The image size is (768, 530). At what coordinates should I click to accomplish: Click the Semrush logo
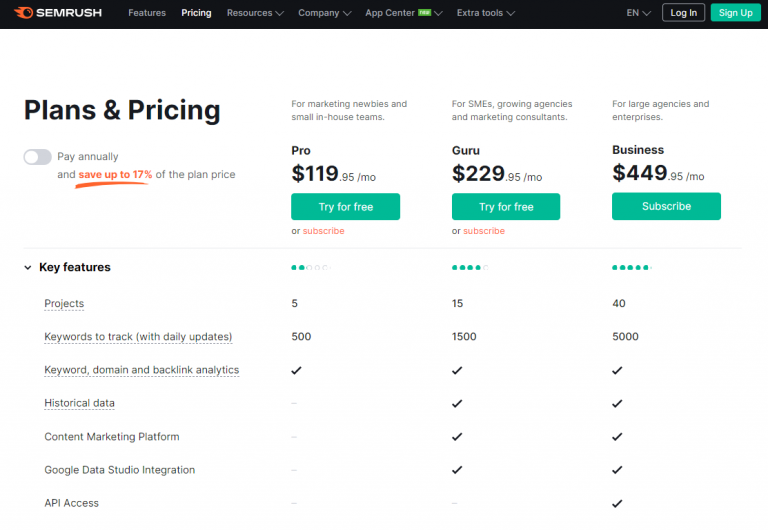point(58,13)
